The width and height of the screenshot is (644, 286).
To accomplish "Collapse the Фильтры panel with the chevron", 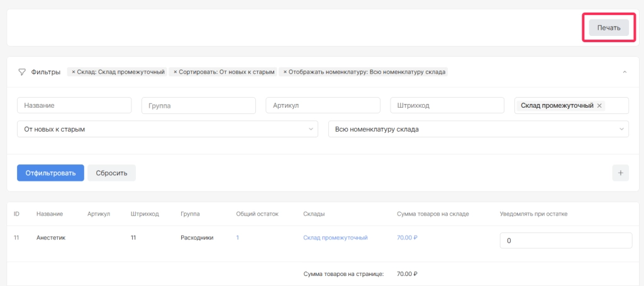I will click(x=624, y=72).
